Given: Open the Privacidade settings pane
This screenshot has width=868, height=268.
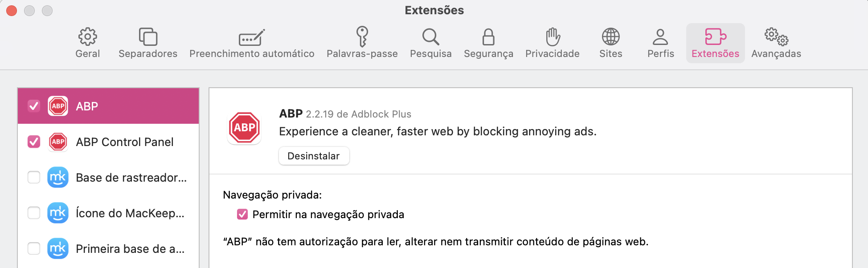Looking at the screenshot, I should [x=552, y=42].
